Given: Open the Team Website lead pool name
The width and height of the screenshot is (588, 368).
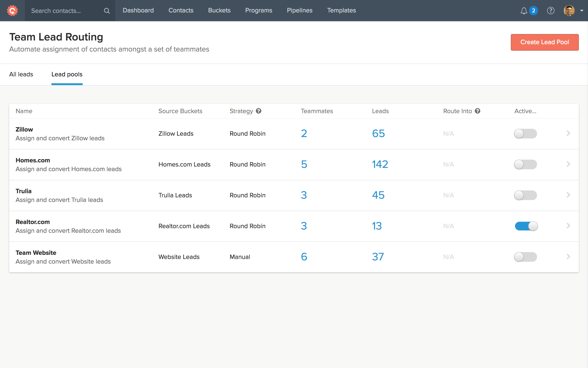Looking at the screenshot, I should click(36, 253).
